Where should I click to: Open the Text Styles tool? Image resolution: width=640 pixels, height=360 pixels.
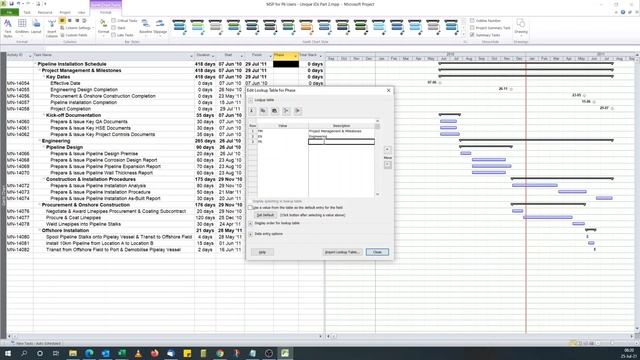point(8,28)
